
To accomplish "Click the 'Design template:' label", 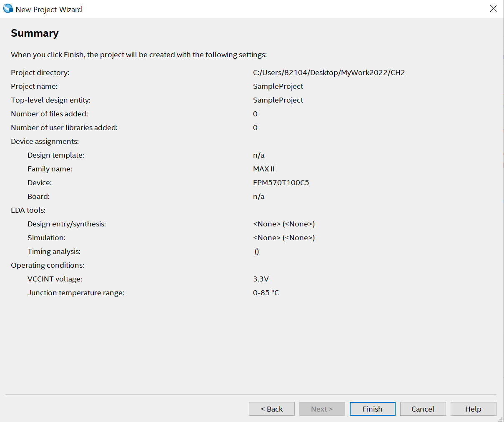I will 56,155.
